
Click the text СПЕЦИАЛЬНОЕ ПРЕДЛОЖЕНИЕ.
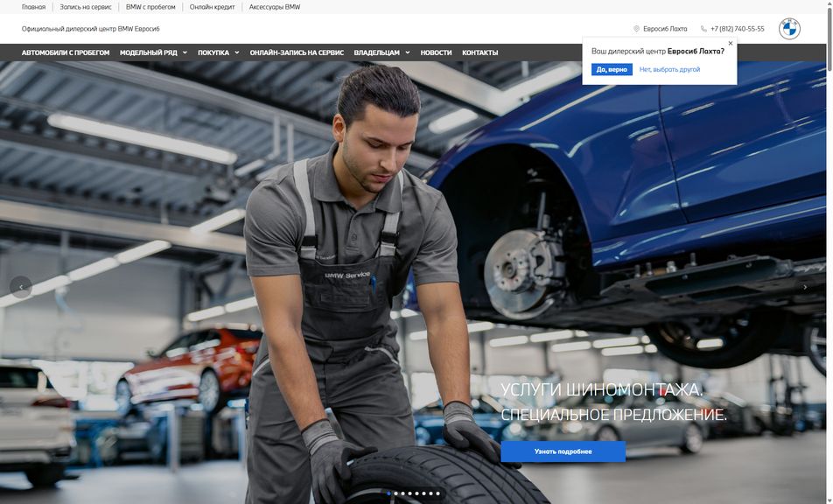(613, 414)
